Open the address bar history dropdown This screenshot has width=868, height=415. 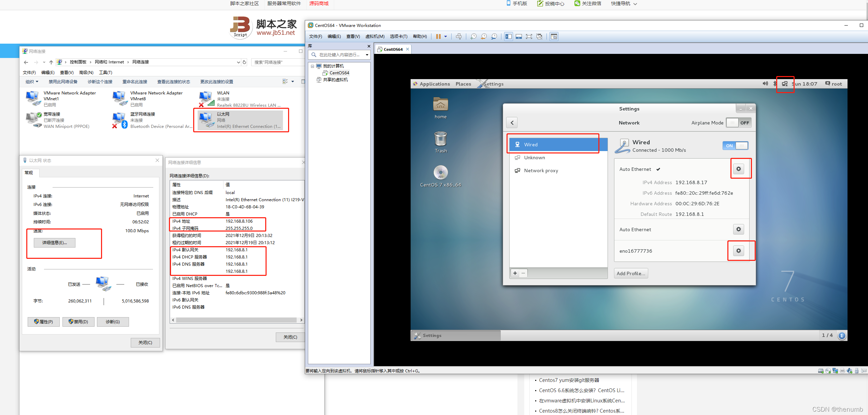pyautogui.click(x=238, y=62)
